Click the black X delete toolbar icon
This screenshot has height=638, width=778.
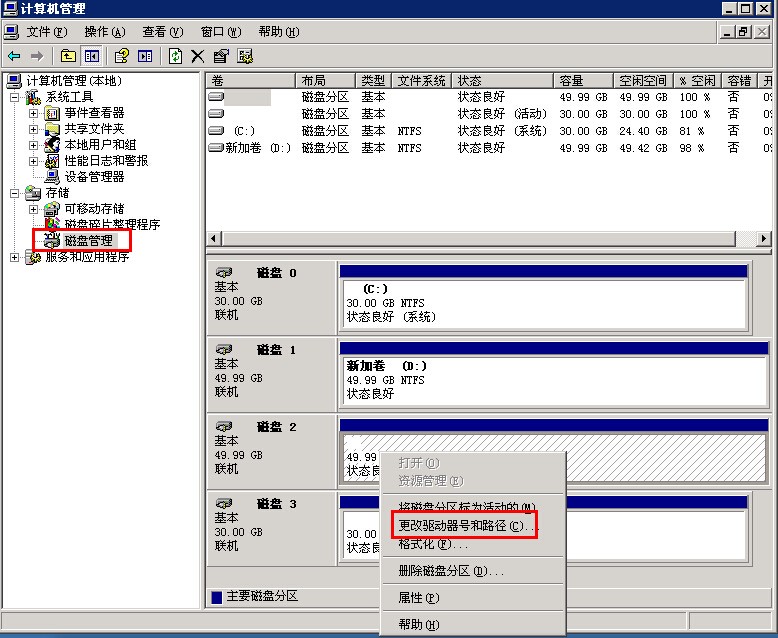(198, 56)
